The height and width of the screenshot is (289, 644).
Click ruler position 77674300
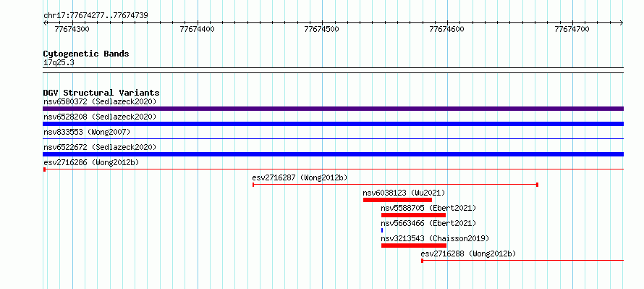click(x=72, y=29)
